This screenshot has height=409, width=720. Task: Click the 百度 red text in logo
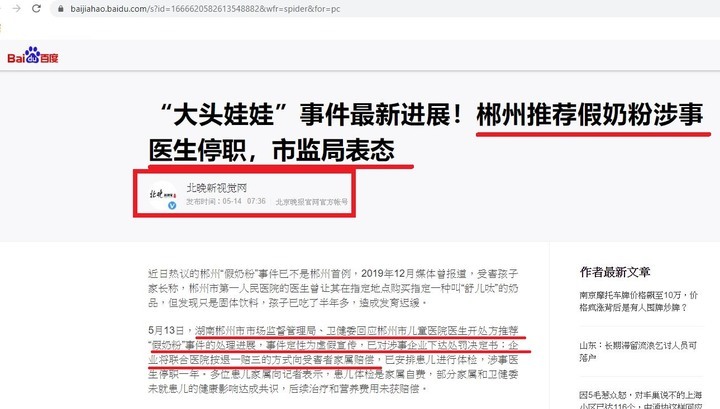click(x=49, y=58)
